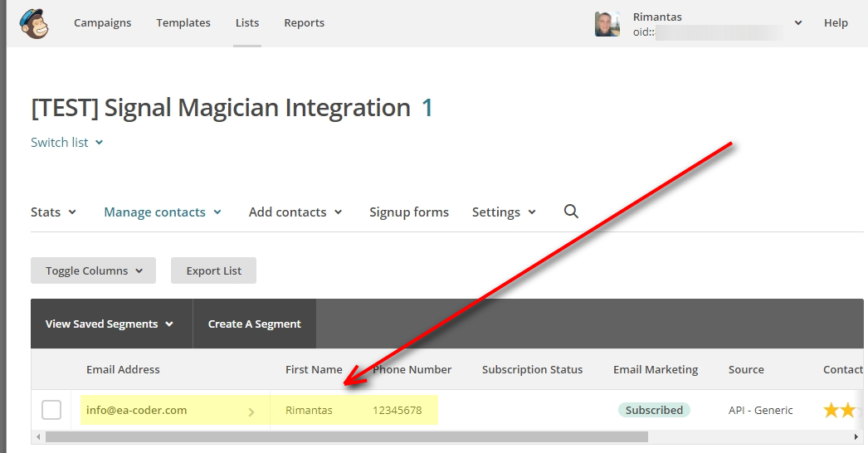Expand View Saved Segments menu

tap(110, 324)
